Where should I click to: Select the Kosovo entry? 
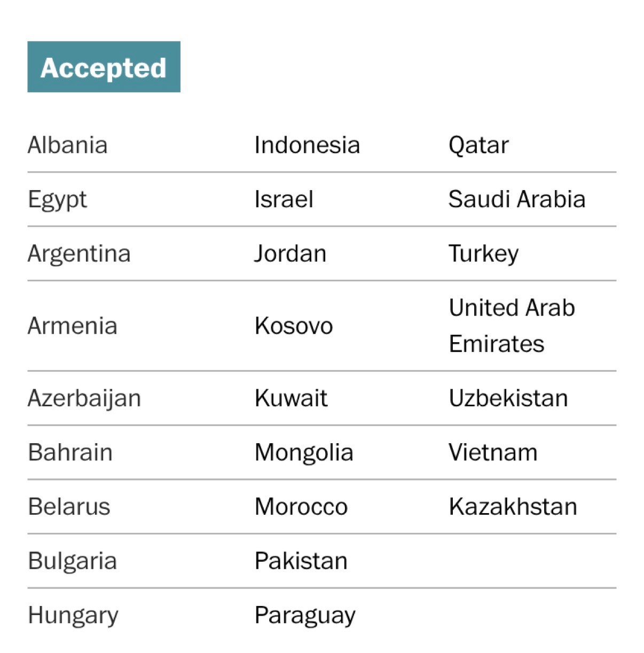[x=294, y=326]
